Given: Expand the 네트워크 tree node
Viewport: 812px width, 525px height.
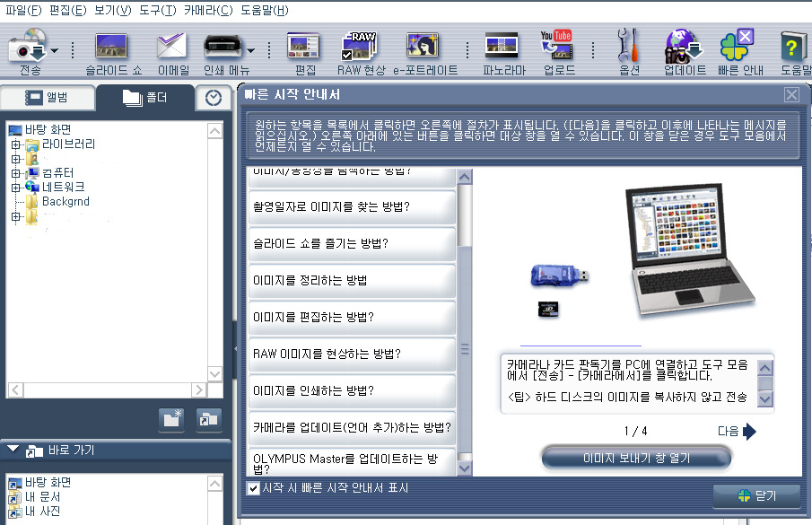Looking at the screenshot, I should [15, 188].
